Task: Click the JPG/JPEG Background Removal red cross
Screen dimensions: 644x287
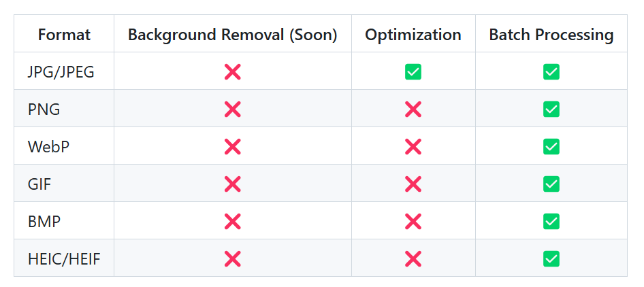Action: click(232, 71)
